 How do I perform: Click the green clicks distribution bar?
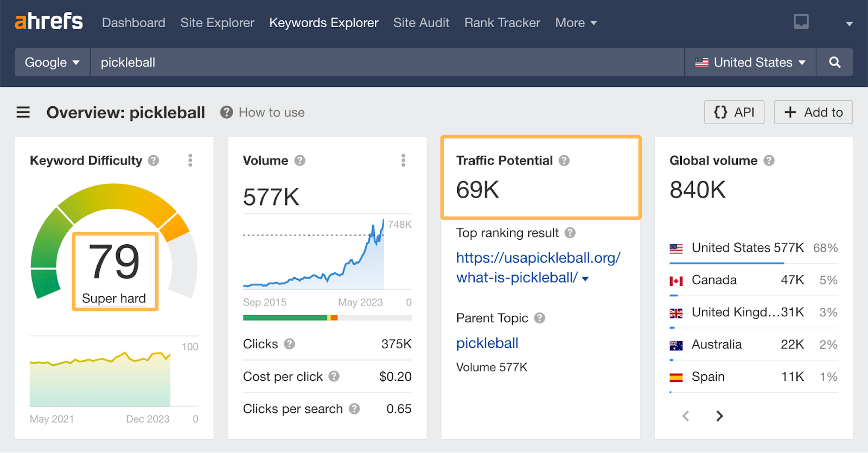tap(285, 318)
